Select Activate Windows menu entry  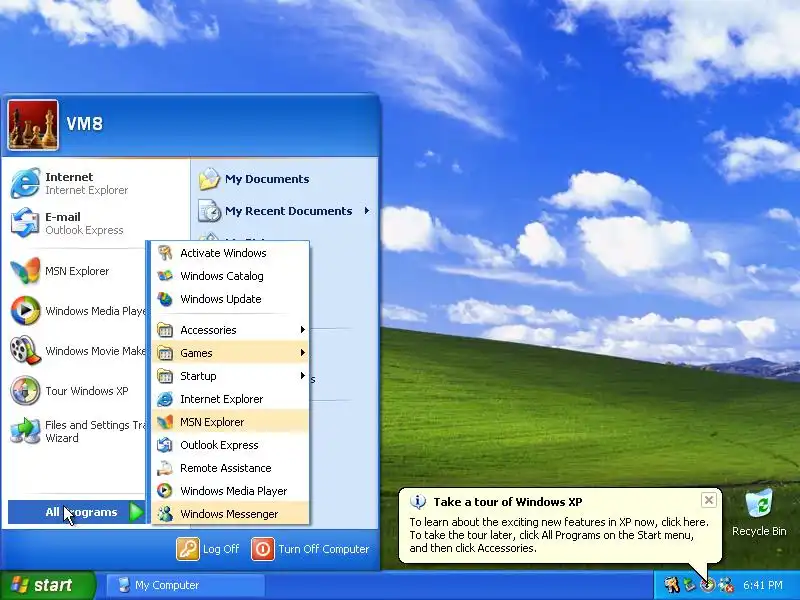click(231, 253)
